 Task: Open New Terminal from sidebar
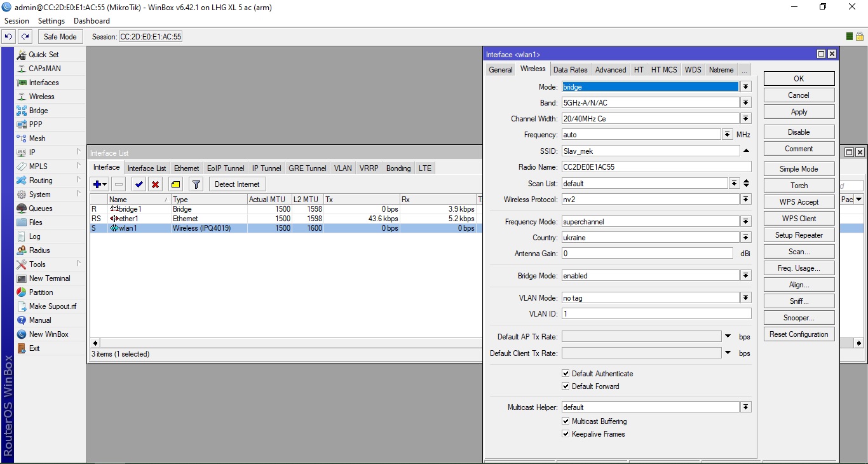pos(50,278)
